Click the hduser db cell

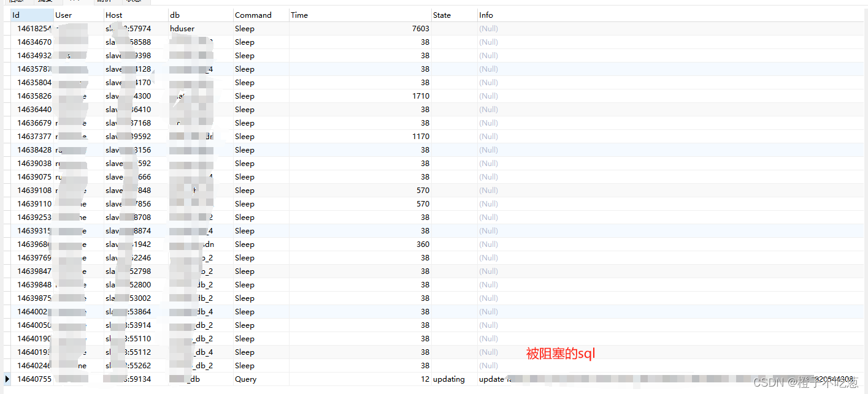click(x=182, y=29)
